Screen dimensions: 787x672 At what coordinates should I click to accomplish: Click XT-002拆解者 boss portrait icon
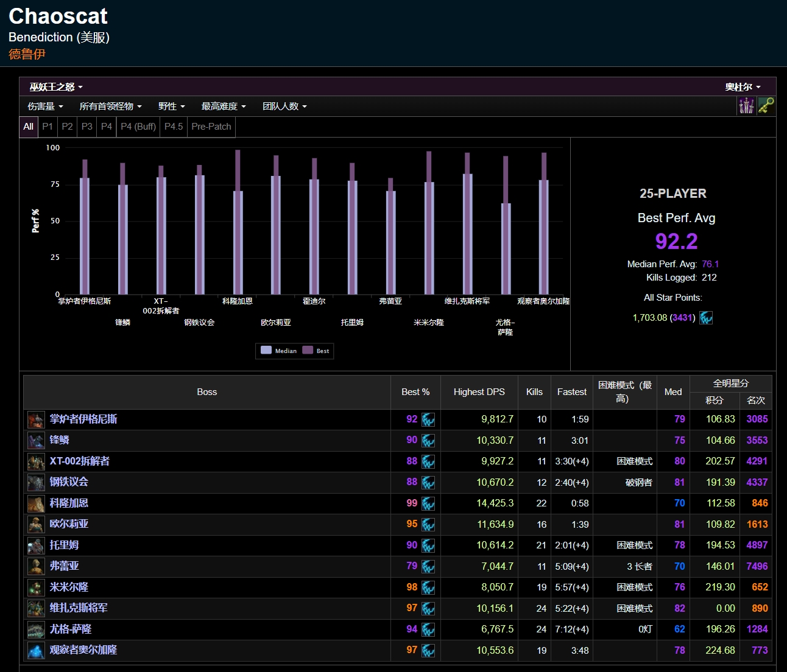36,461
